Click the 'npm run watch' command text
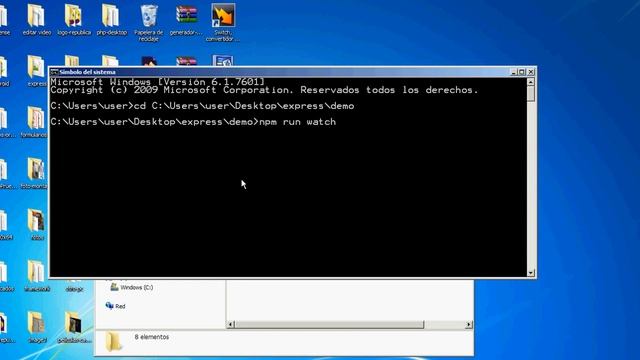640x360 pixels. coord(298,122)
